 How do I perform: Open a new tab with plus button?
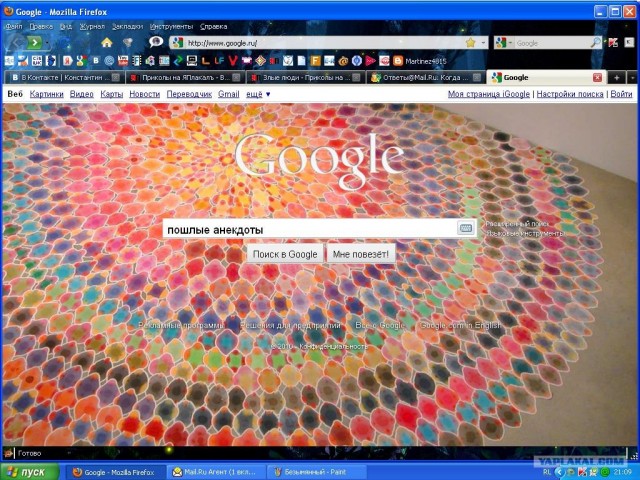[x=616, y=77]
